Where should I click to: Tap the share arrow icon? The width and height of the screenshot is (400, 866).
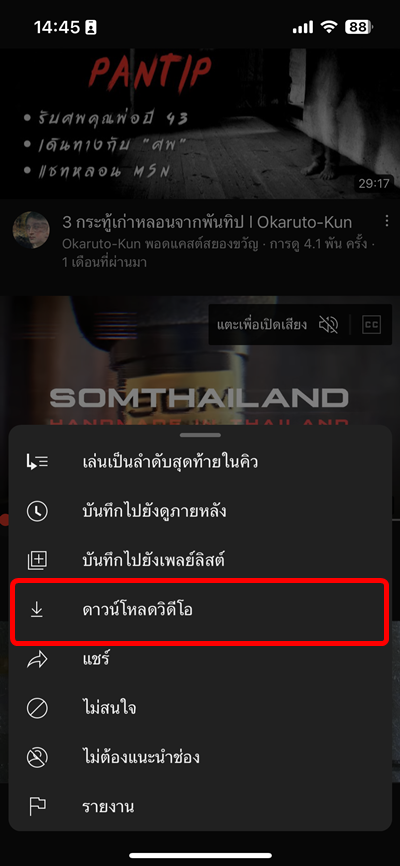pyautogui.click(x=37, y=659)
